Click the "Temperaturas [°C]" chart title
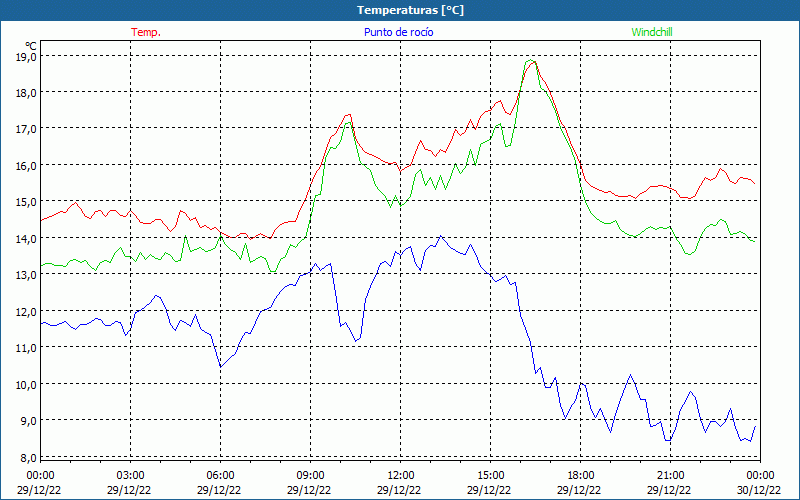 [x=410, y=10]
